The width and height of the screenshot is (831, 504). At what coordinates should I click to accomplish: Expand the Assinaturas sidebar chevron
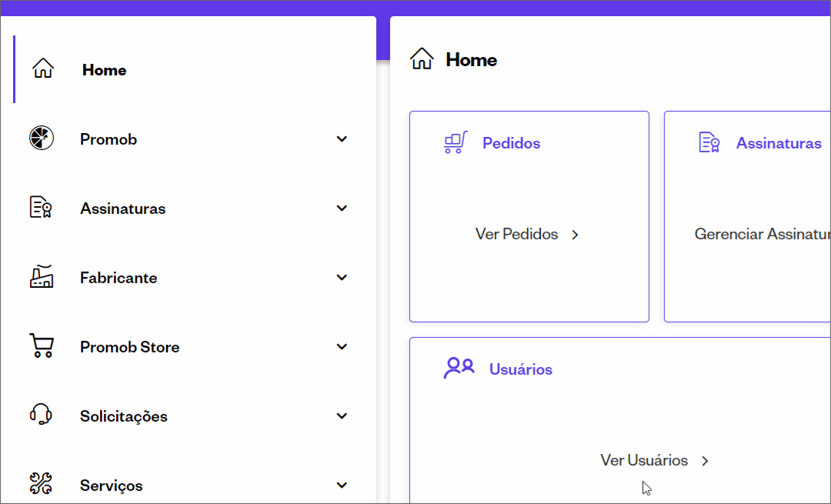342,209
